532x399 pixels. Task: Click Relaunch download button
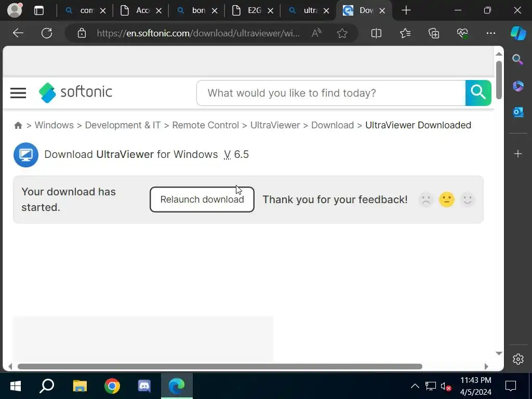pos(202,199)
